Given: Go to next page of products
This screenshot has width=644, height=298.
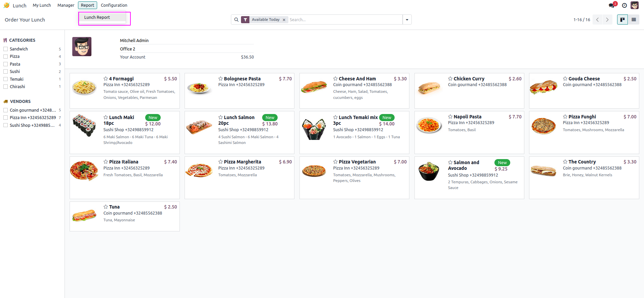Looking at the screenshot, I should pos(607,20).
